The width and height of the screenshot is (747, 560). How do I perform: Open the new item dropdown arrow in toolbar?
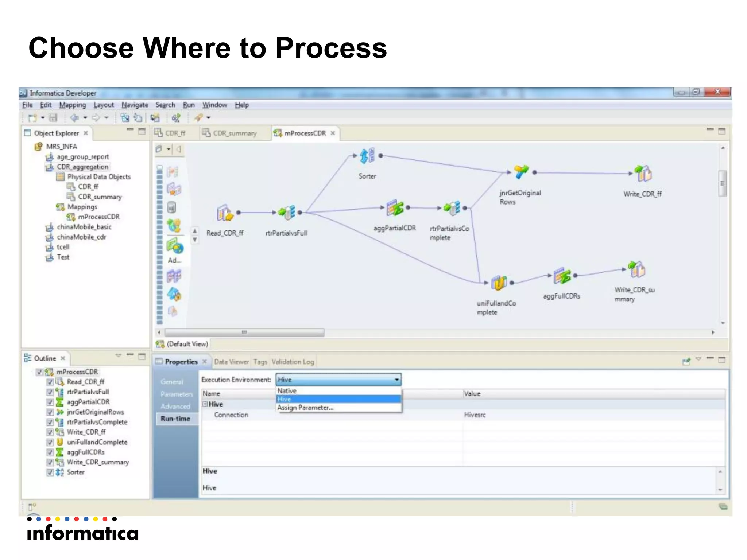point(43,118)
